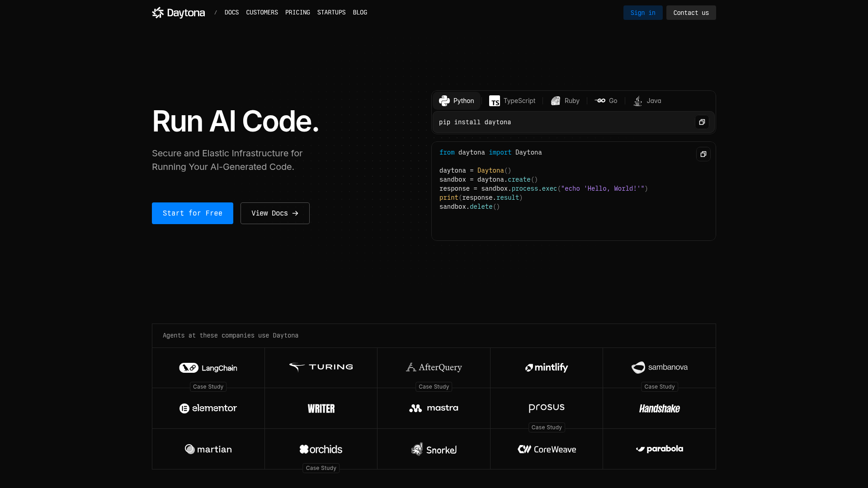868x488 pixels.
Task: Click 'Agents at these companies use Daytona' text
Action: 231,335
